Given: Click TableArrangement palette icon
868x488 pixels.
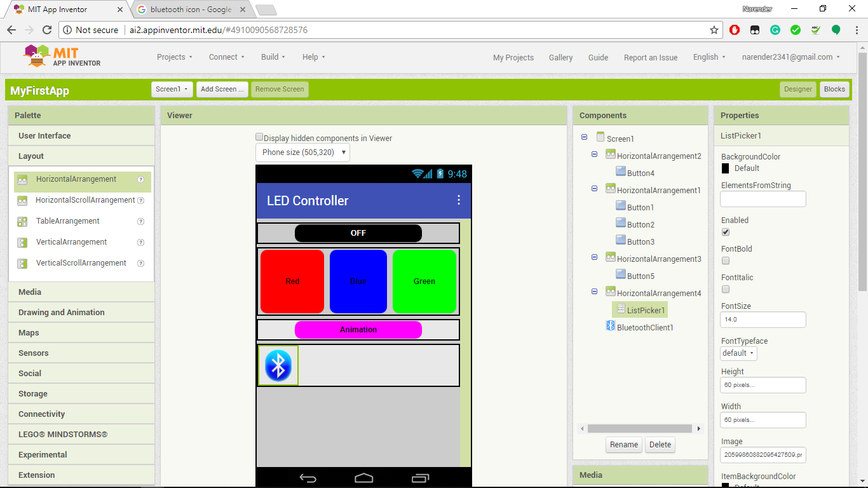Looking at the screenshot, I should pos(22,222).
